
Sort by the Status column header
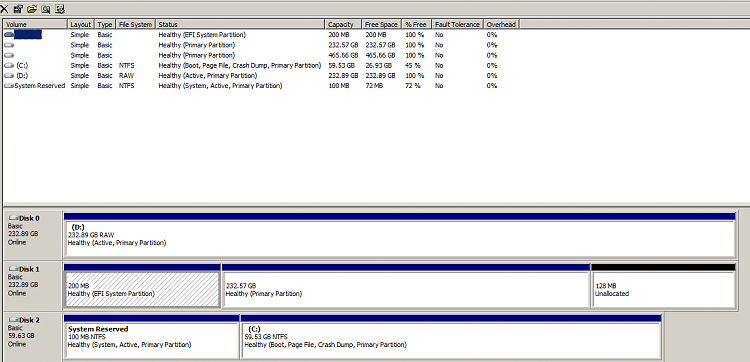pos(241,24)
